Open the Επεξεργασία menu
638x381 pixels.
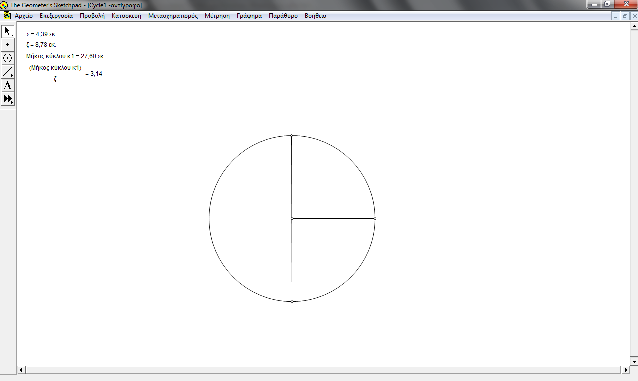coord(56,16)
